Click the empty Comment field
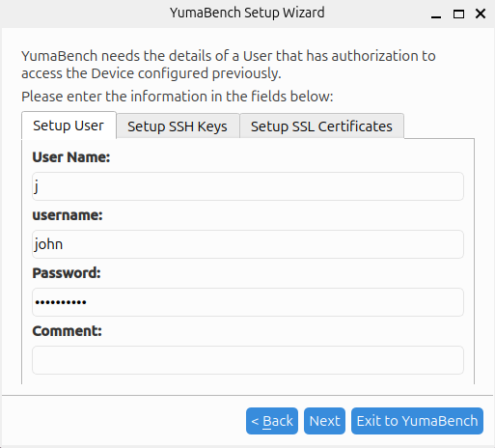 pos(248,360)
